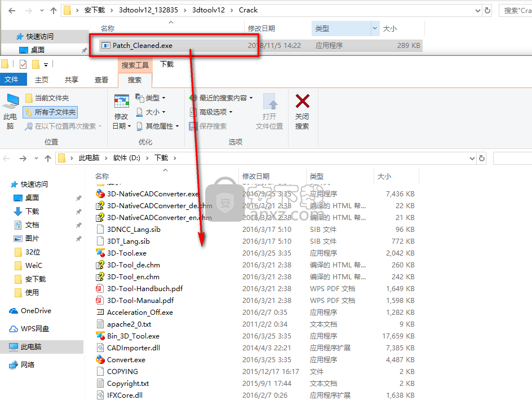Click Type column dropdown arrow in Crack window
Viewport: 532px width, 400px height.
(x=375, y=29)
